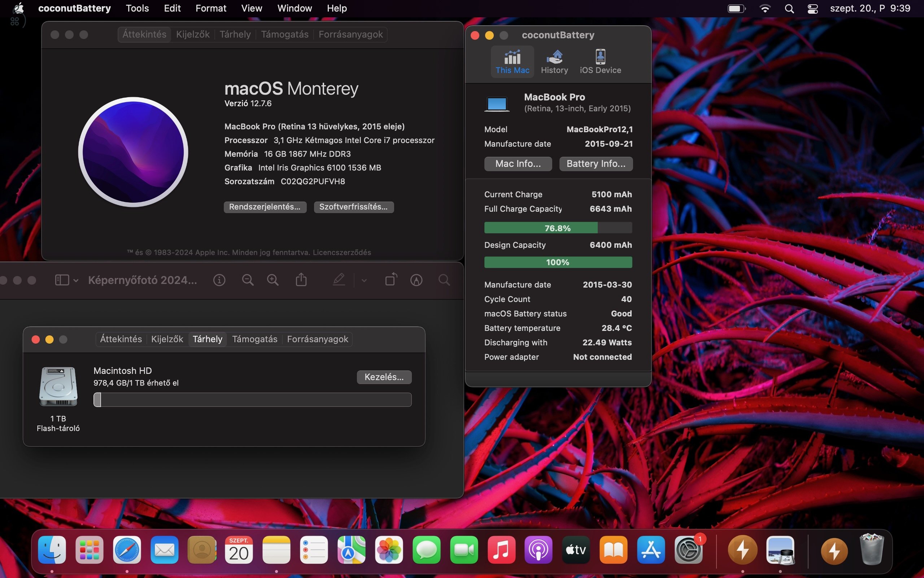The image size is (924, 578).
Task: Click the Battery Info... button
Action: (x=596, y=164)
